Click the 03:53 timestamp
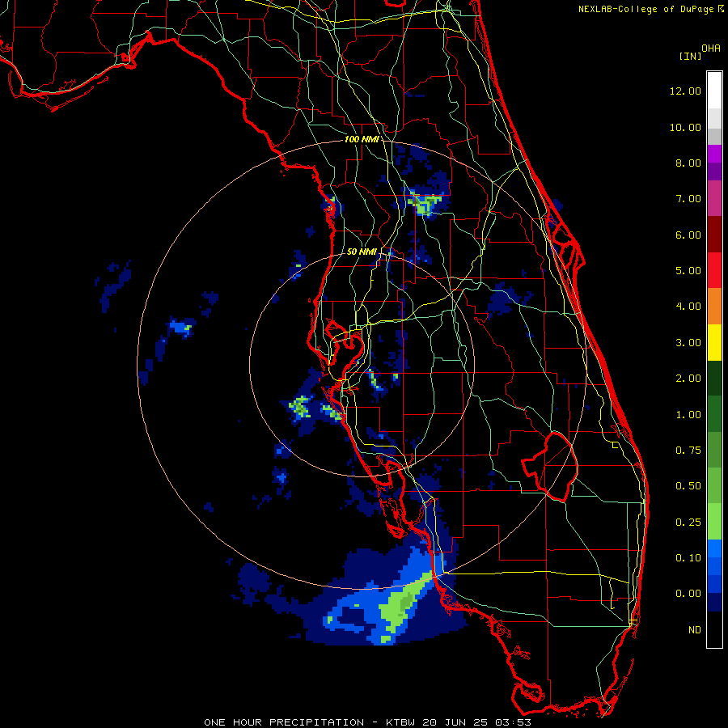The image size is (728, 728). pos(514,722)
